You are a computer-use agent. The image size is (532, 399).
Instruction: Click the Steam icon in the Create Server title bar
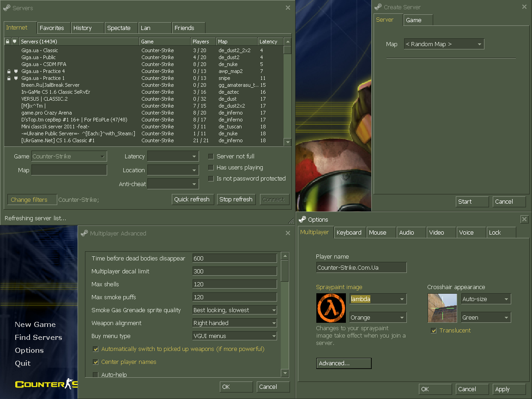pos(378,7)
